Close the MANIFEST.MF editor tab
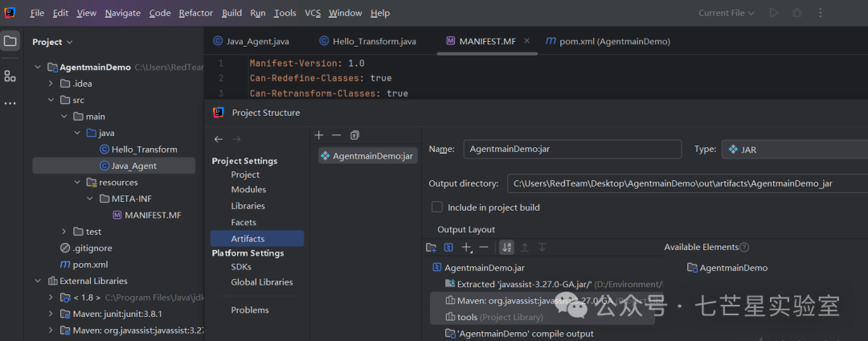The width and height of the screenshot is (868, 341). 527,41
